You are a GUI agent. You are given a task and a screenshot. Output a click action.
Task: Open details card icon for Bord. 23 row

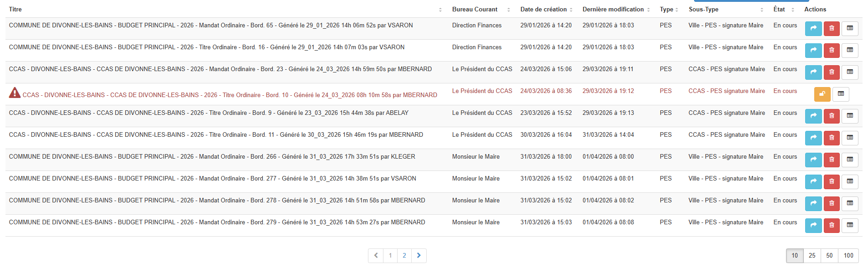pos(850,72)
